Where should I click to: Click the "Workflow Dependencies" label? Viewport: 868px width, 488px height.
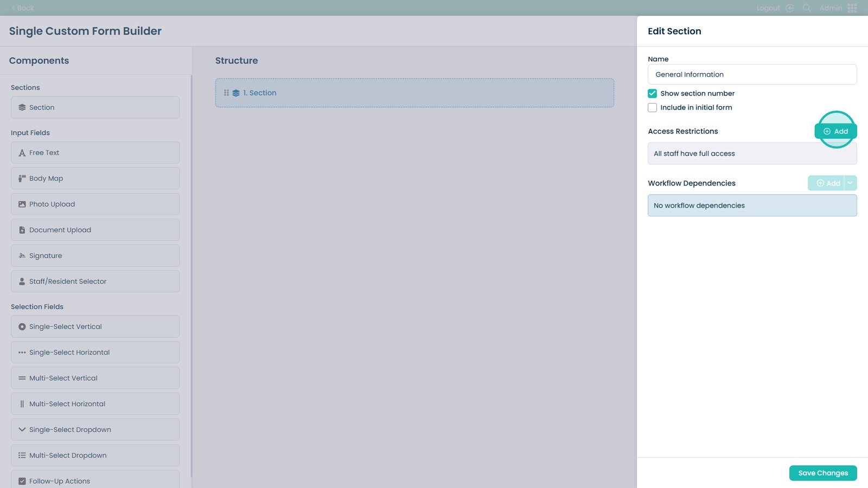(692, 183)
